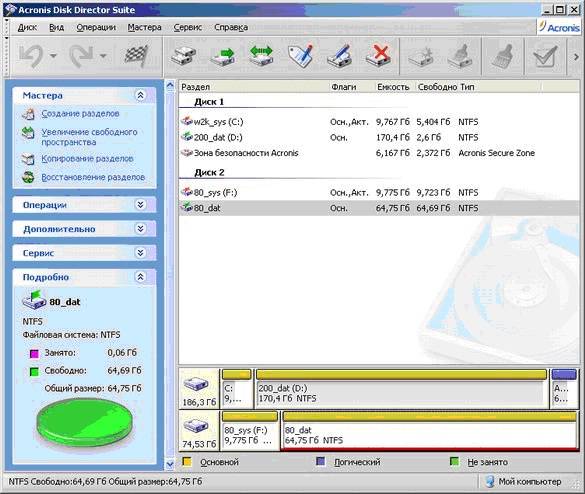Expand the Дополнительно sidebar panel
The height and width of the screenshot is (494, 585).
tap(140, 229)
